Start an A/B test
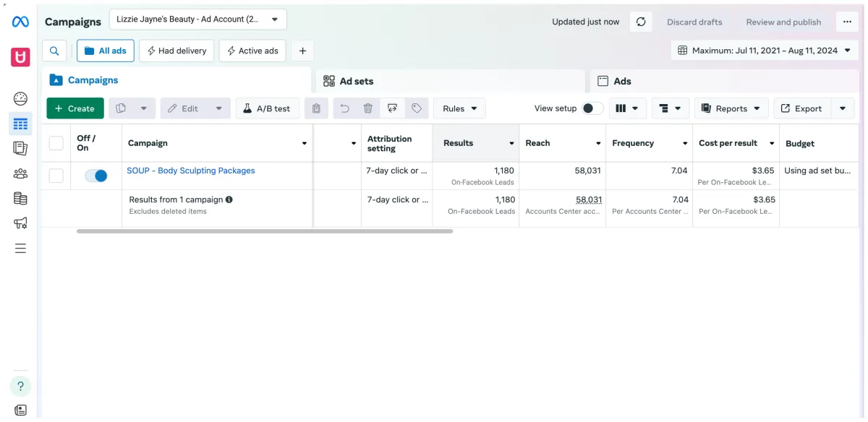The height and width of the screenshot is (422, 868). click(x=267, y=108)
